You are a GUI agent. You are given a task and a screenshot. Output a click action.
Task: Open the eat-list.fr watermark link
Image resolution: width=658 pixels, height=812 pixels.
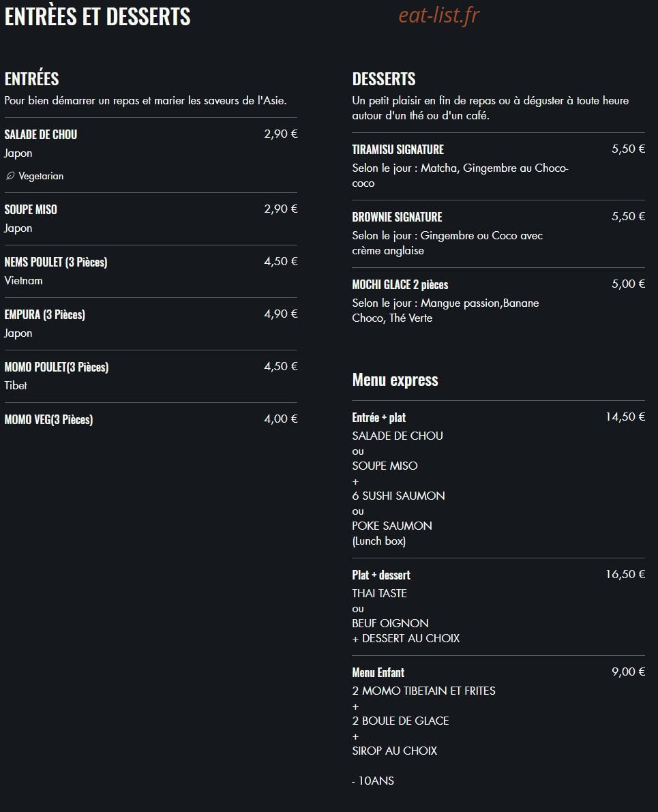click(x=439, y=16)
